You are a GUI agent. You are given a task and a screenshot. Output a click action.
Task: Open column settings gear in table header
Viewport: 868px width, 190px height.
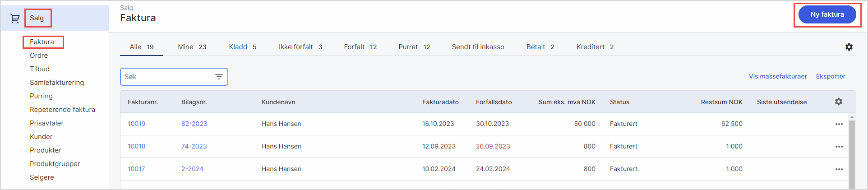pyautogui.click(x=838, y=102)
